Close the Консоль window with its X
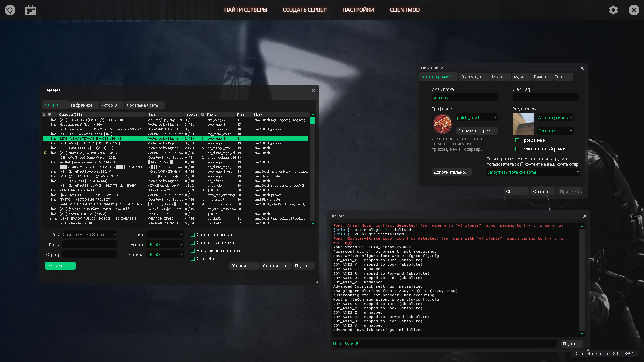Screen dimensions: 644x362 point(585,216)
